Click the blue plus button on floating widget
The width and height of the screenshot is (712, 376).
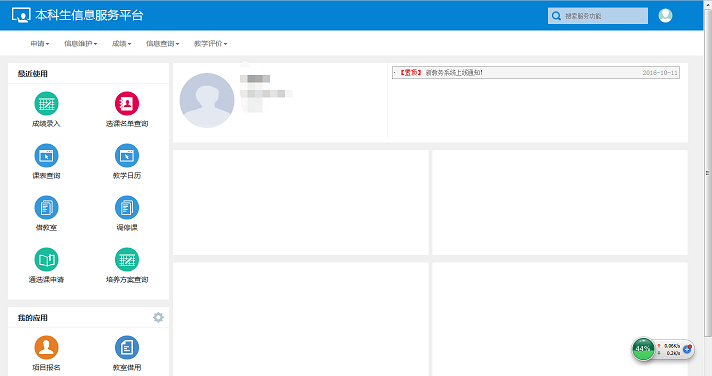pos(687,349)
